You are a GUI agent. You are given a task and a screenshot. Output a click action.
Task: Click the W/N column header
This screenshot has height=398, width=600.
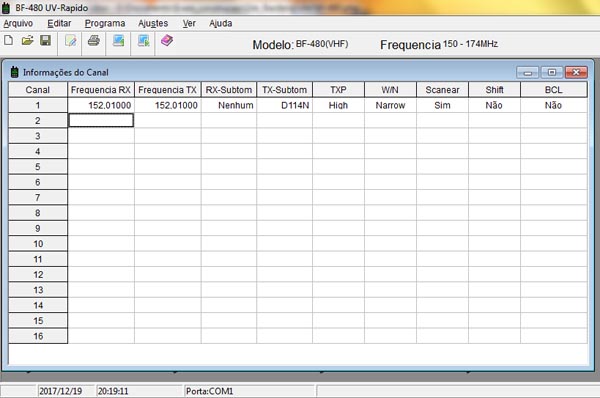pos(390,90)
